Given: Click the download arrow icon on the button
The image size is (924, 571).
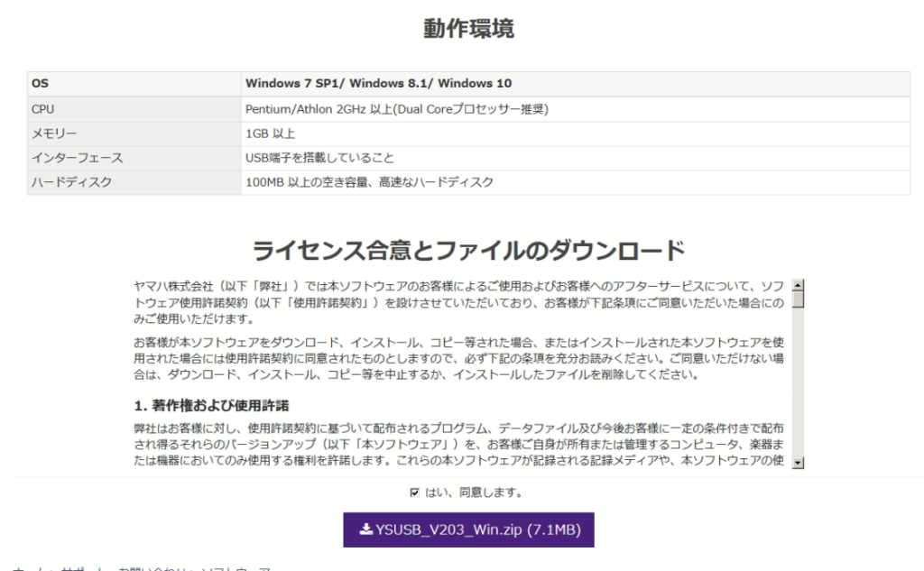Looking at the screenshot, I should pos(366,530).
